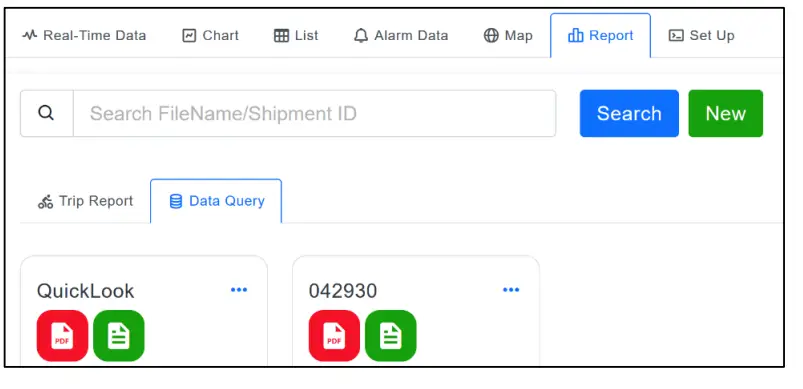Click the green New button
This screenshot has height=389, width=803.
725,114
